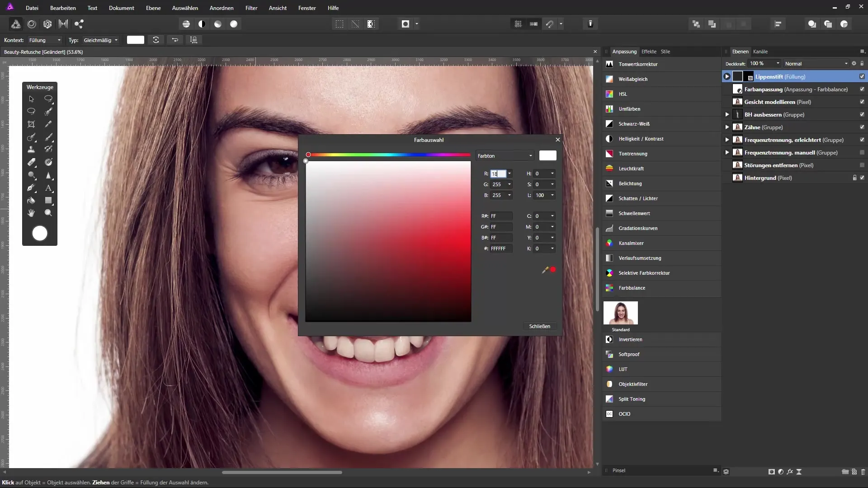Click the assistant options icon in toolbar
The image size is (868, 488).
pyautogui.click(x=590, y=24)
